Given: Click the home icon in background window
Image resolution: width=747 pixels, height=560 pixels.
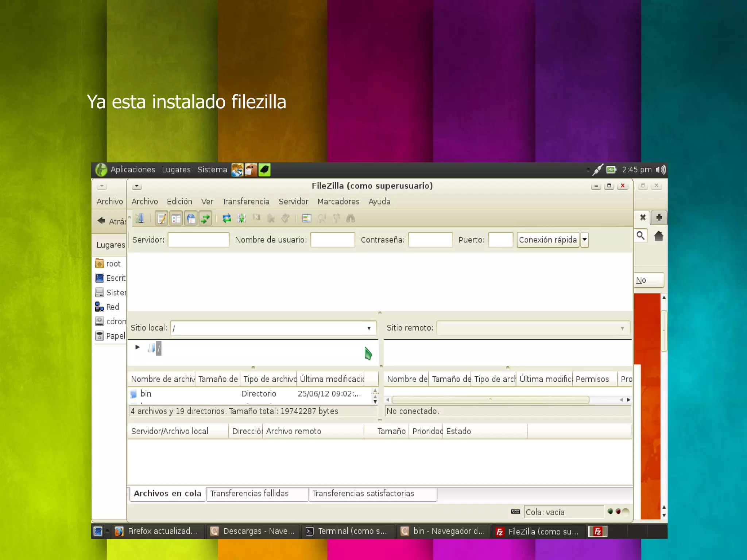Looking at the screenshot, I should point(659,236).
